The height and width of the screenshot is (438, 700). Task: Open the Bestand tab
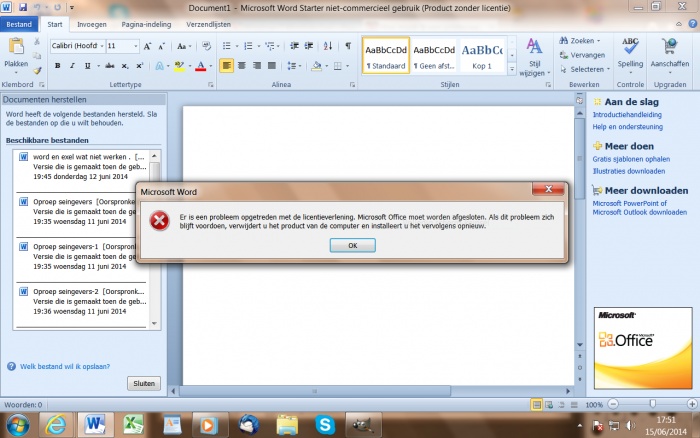(x=20, y=23)
